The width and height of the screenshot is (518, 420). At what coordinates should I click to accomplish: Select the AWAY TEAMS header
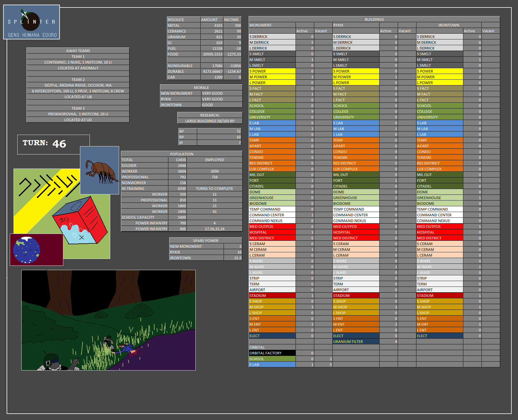pyautogui.click(x=78, y=51)
